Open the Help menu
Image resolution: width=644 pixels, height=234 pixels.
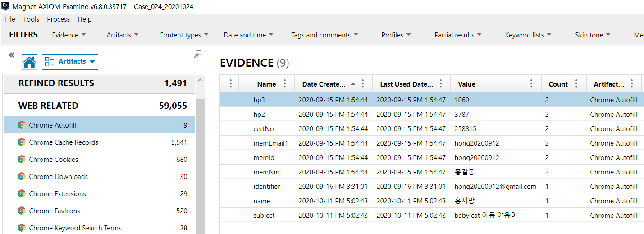tap(84, 19)
